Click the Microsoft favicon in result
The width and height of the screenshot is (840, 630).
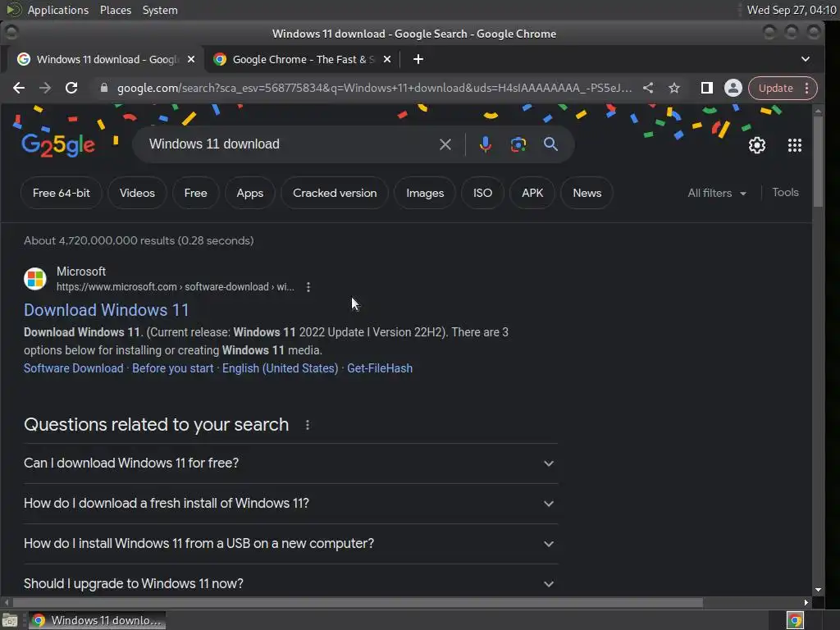(35, 279)
